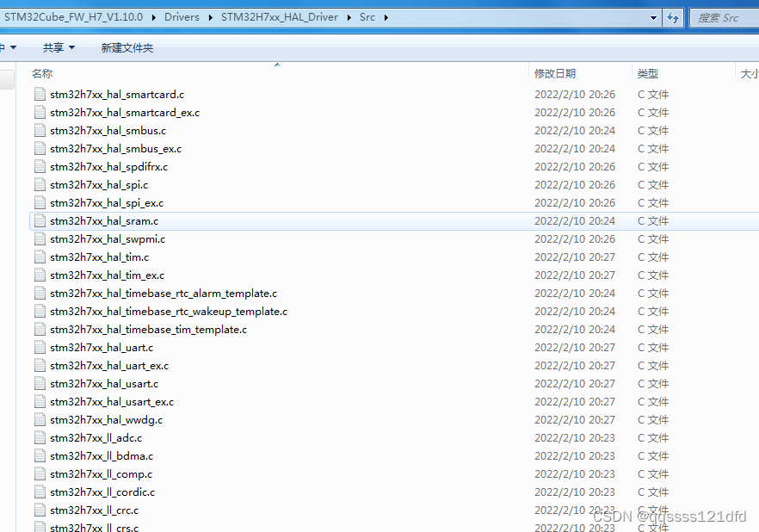
Task: Click file icon of stm32h7xx_ll_adc.c
Action: [40, 437]
